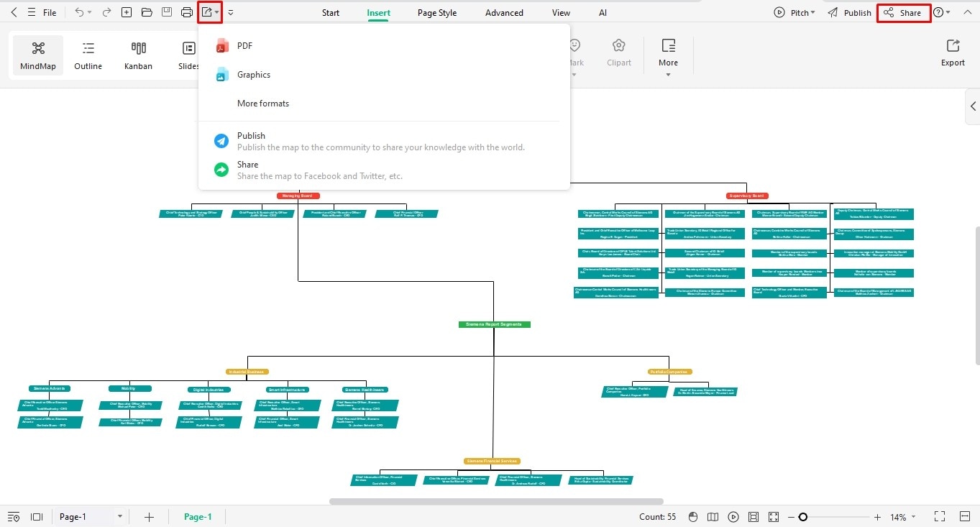
Task: Click the expand-corners fullscreen icon near zoom
Action: tap(774, 517)
